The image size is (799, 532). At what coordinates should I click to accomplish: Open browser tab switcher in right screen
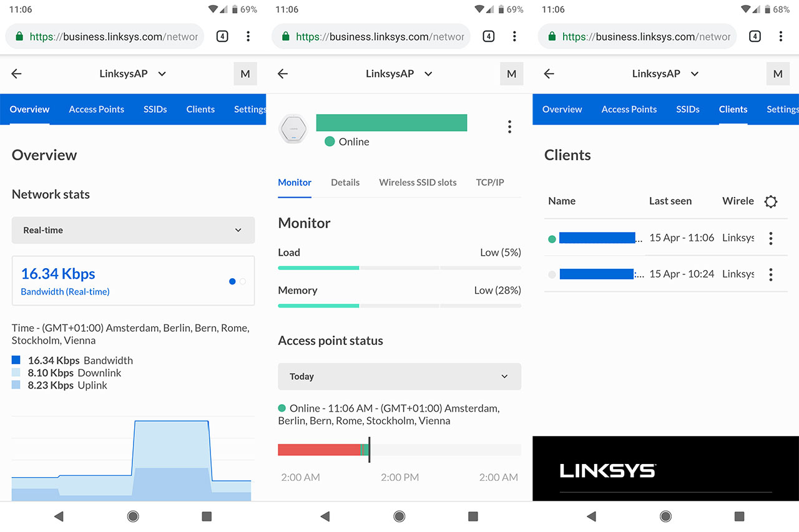755,36
